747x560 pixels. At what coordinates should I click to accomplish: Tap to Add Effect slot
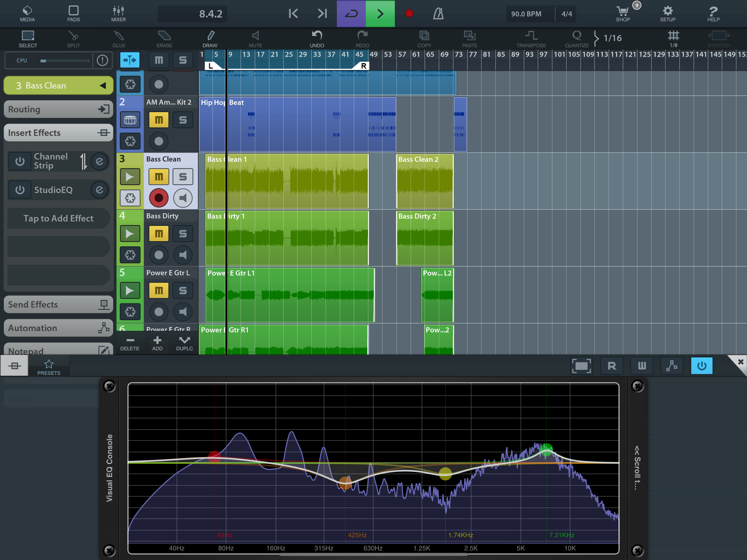(58, 218)
